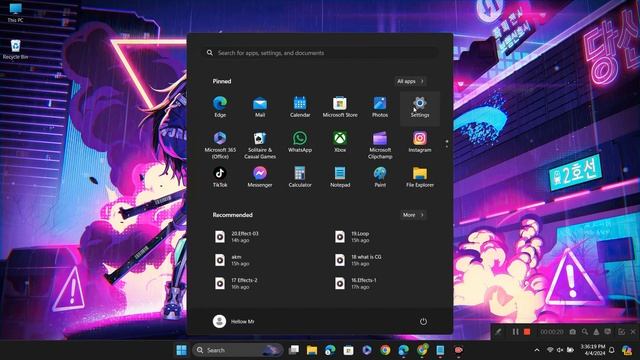Click the Windows Start button on taskbar
The height and width of the screenshot is (360, 640).
tap(181, 350)
